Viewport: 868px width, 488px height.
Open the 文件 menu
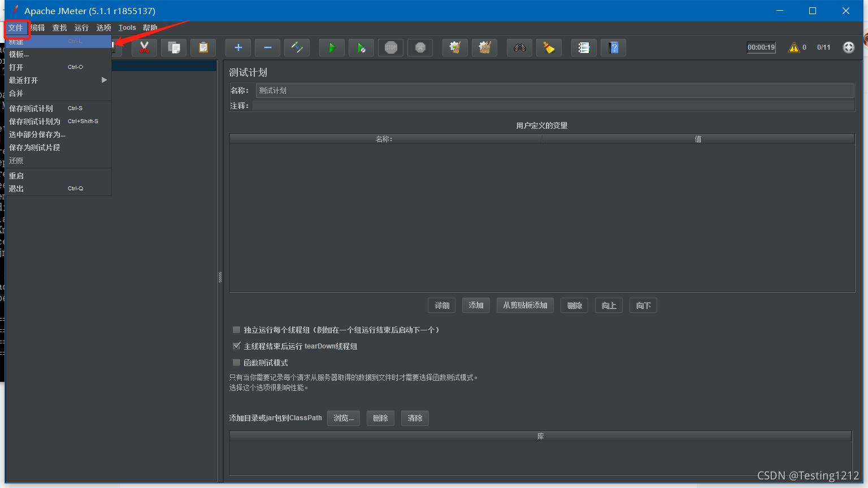click(x=16, y=28)
